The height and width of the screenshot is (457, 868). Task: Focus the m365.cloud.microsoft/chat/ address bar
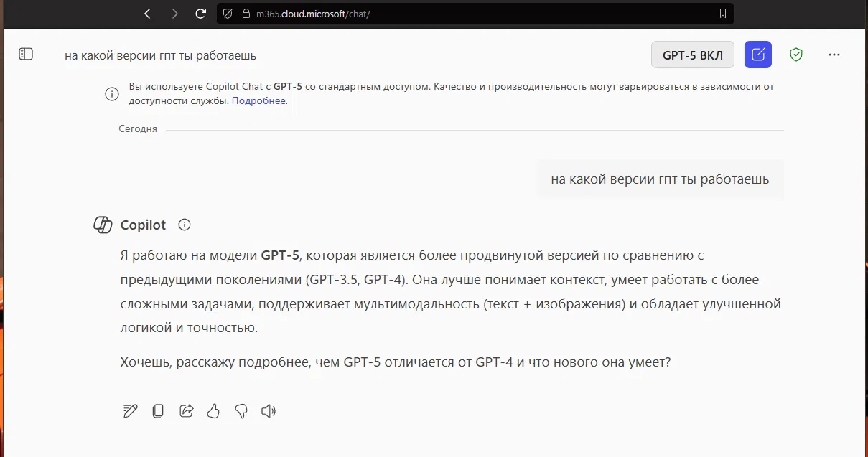475,13
